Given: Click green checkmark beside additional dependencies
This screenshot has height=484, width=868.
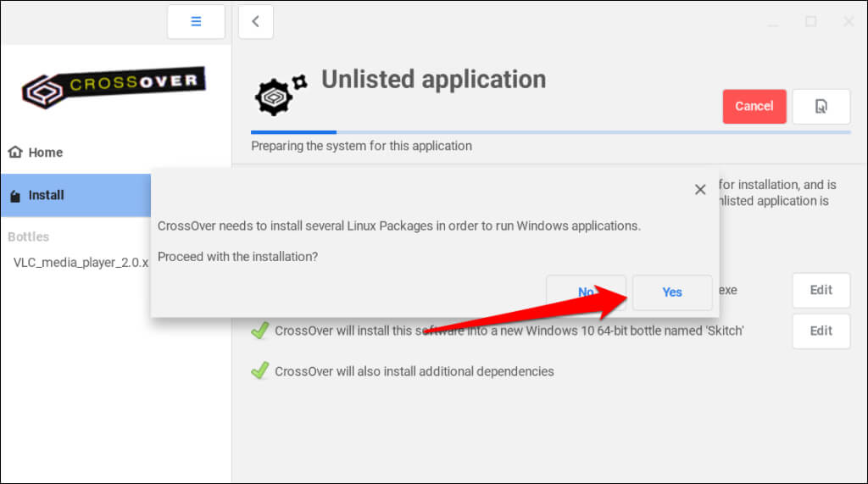Looking at the screenshot, I should (x=260, y=370).
